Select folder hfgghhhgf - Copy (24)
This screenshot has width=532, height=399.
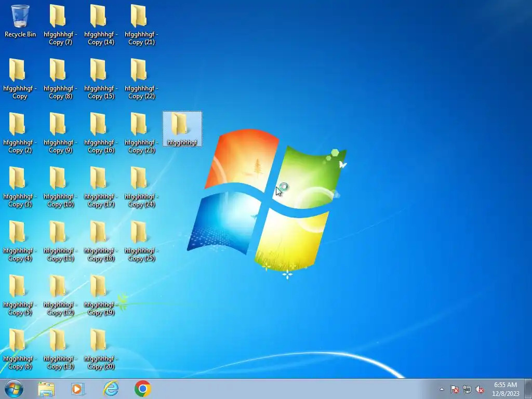pos(141,187)
